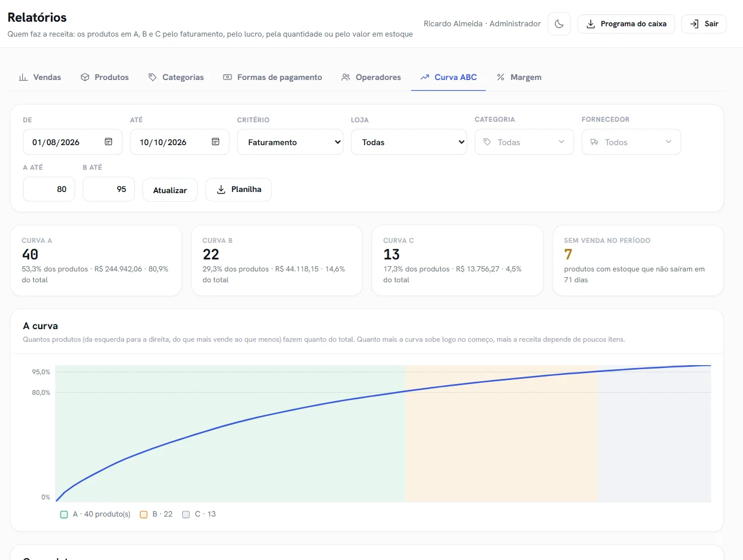Open calendar picker for the Até date
The height and width of the screenshot is (560, 743).
[215, 142]
